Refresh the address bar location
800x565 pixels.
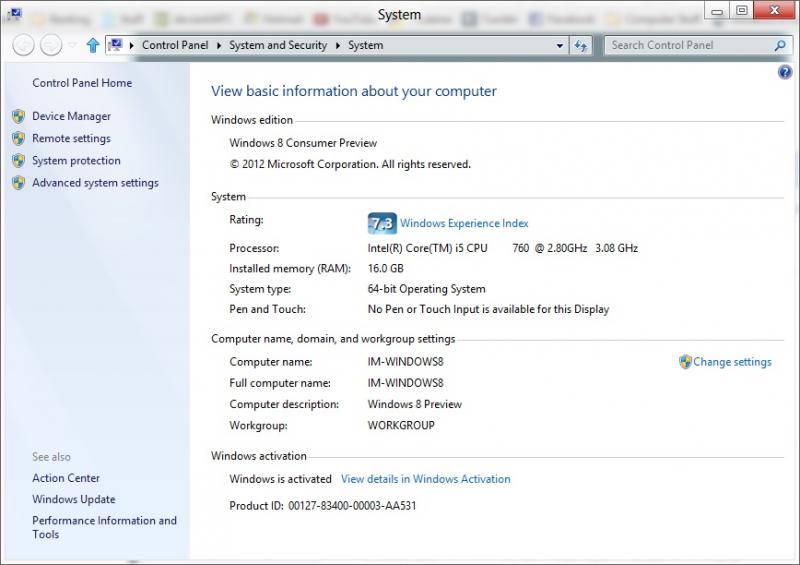point(581,45)
